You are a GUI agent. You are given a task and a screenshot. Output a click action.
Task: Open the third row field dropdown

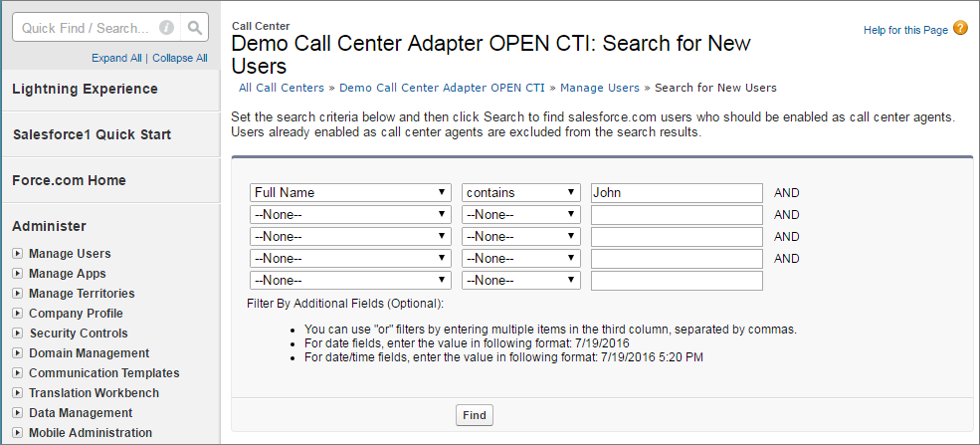coord(350,237)
